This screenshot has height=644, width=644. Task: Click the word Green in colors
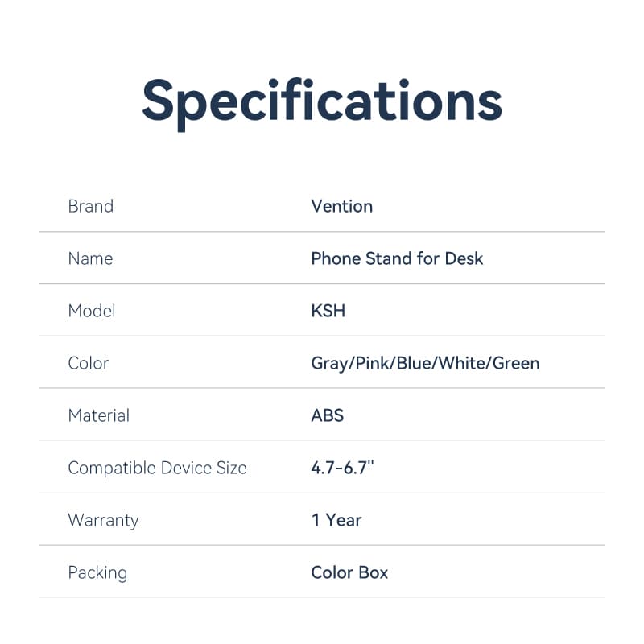click(516, 364)
